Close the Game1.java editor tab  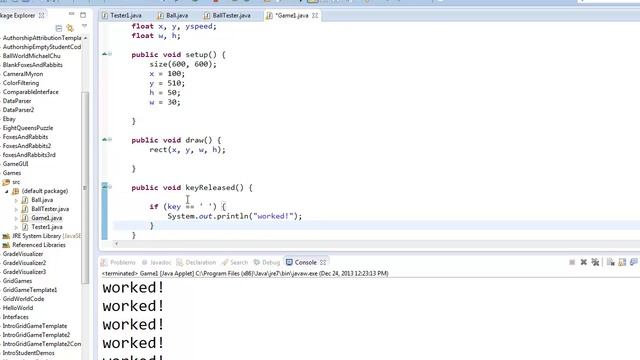point(315,16)
